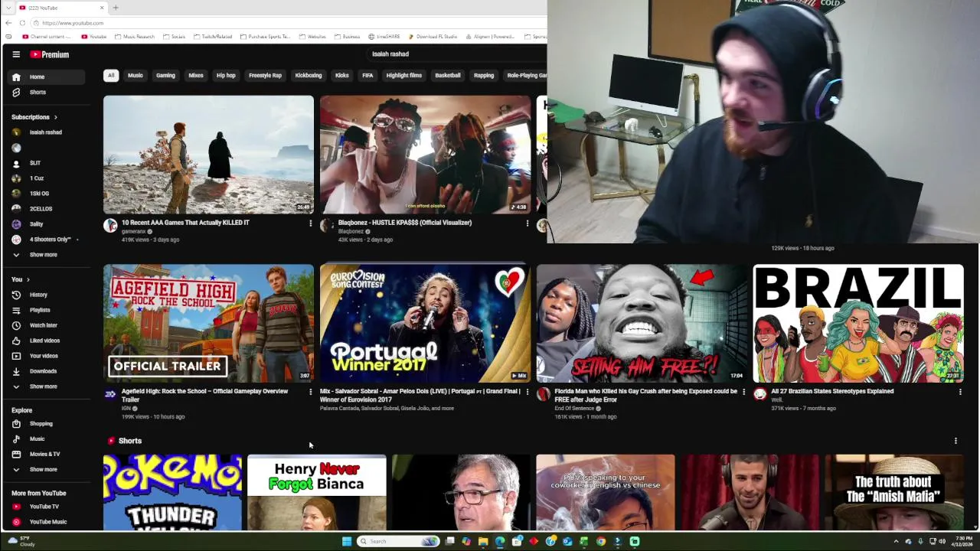The image size is (980, 551).
Task: Select the Basketball filter chip
Action: (x=448, y=76)
